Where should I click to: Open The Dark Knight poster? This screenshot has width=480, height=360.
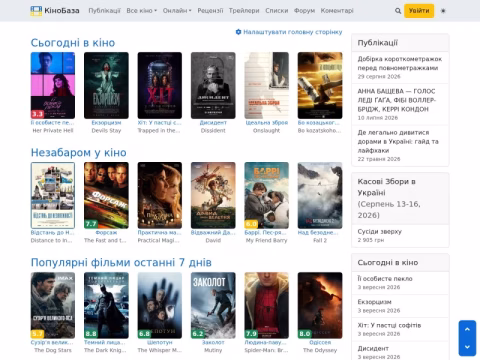pos(106,305)
